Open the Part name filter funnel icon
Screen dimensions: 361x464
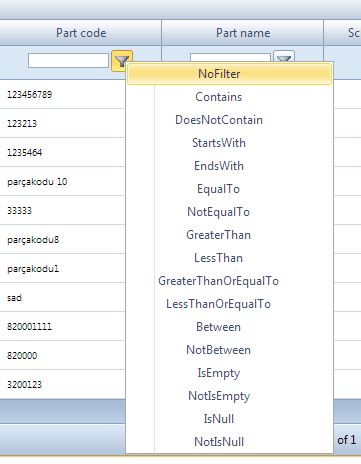pos(284,57)
